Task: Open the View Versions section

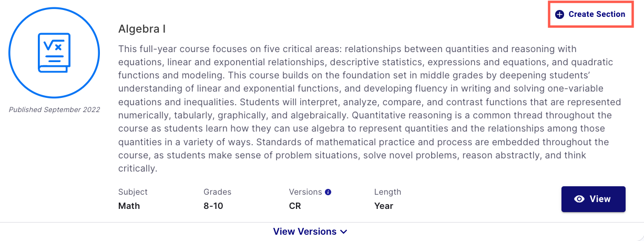Action: click(310, 232)
